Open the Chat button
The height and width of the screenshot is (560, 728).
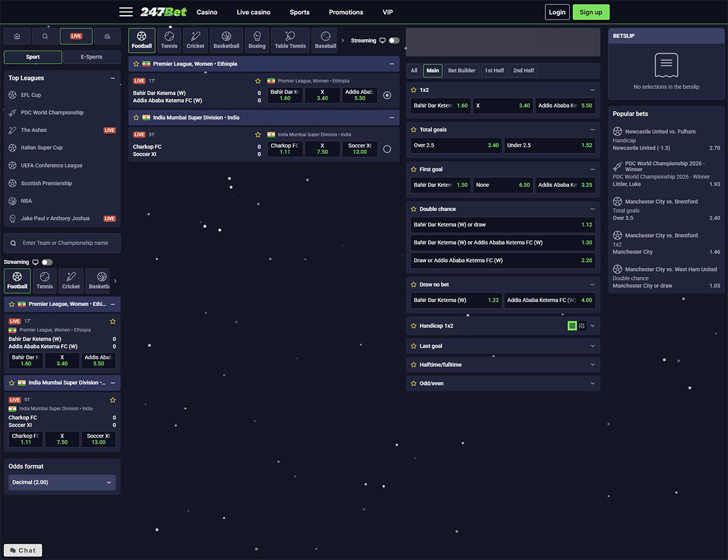(23, 550)
